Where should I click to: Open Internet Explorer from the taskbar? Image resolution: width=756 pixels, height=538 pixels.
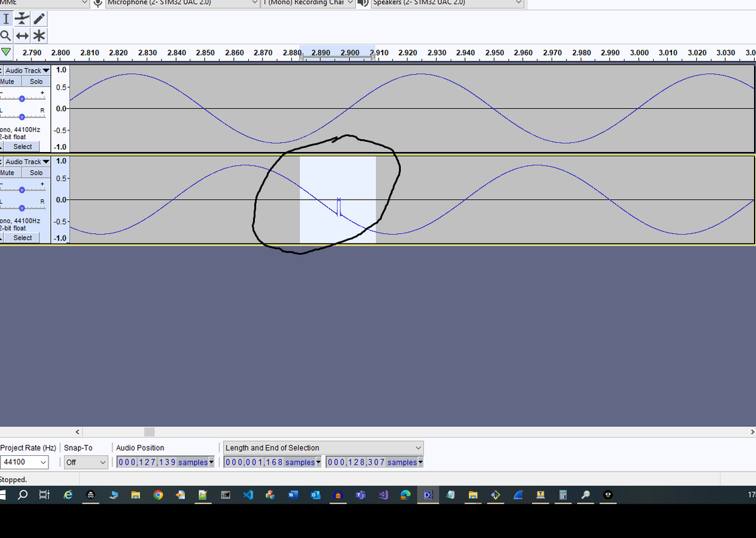coord(68,494)
